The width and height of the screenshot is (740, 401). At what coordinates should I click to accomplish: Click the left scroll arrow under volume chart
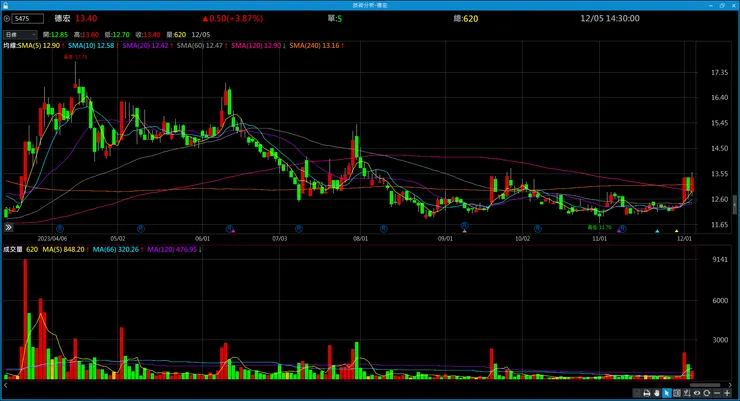[x=6, y=385]
